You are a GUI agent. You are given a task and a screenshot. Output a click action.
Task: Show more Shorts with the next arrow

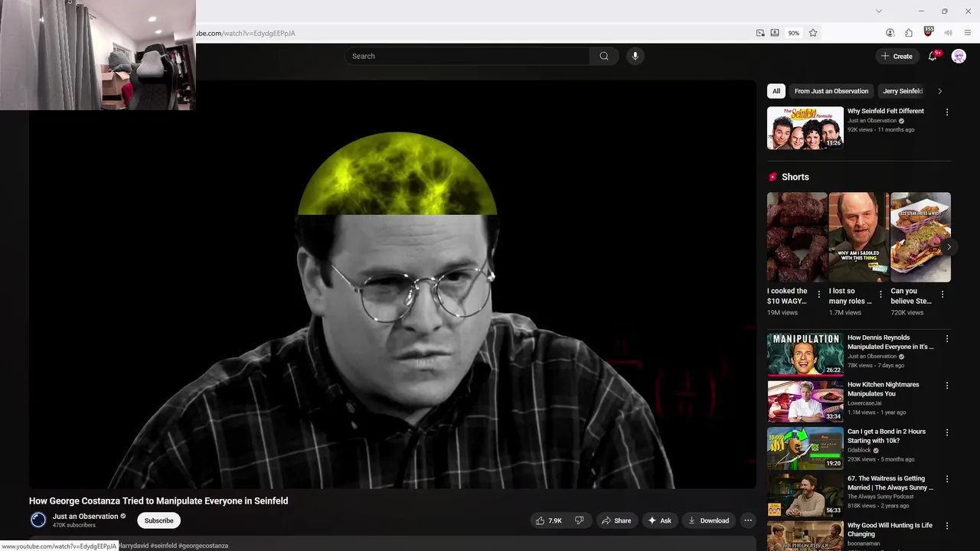click(x=949, y=246)
